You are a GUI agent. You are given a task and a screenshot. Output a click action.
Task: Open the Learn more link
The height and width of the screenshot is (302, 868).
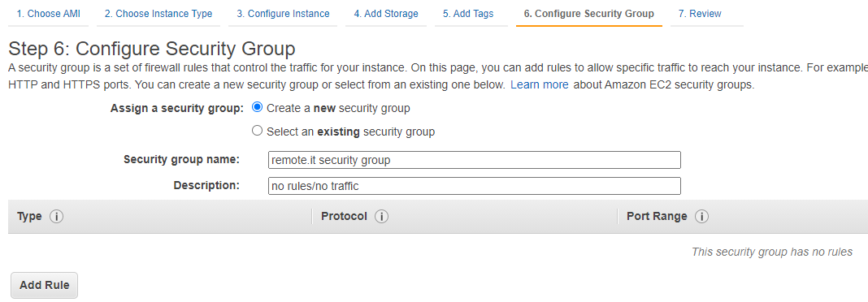click(539, 85)
